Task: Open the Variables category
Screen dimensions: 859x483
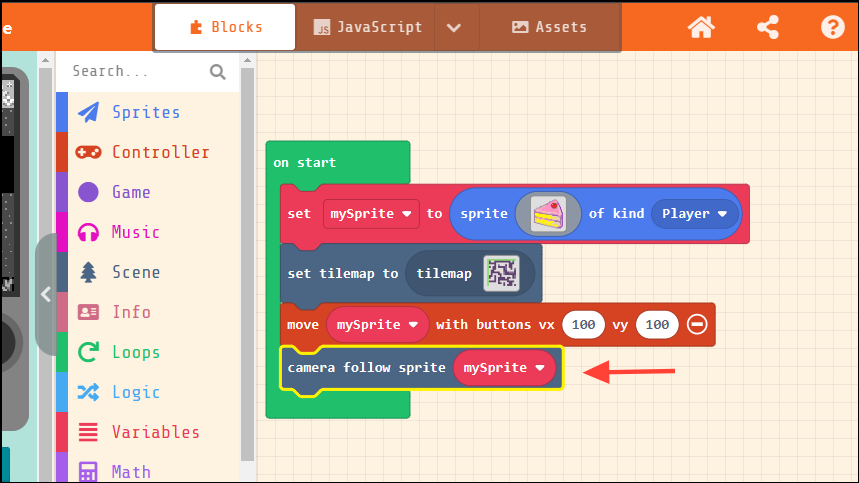Action: [x=155, y=432]
